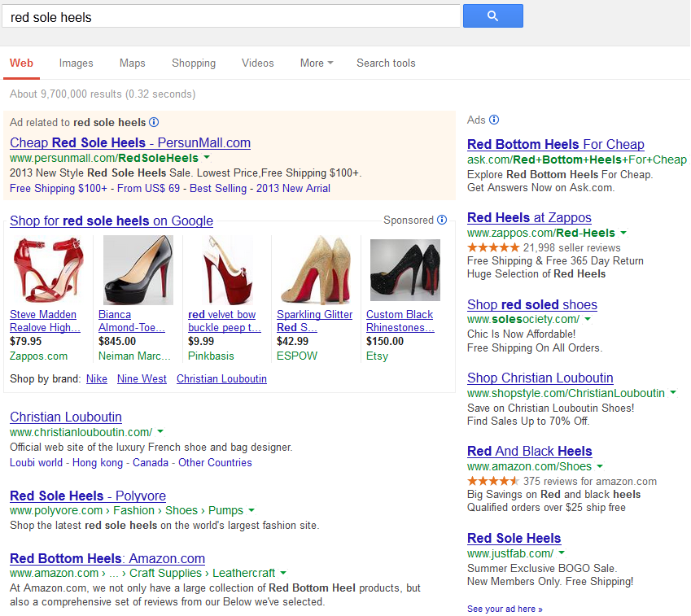Click Custom Black Rhinestones heels thumbnail
The image size is (691, 616).
click(x=405, y=269)
